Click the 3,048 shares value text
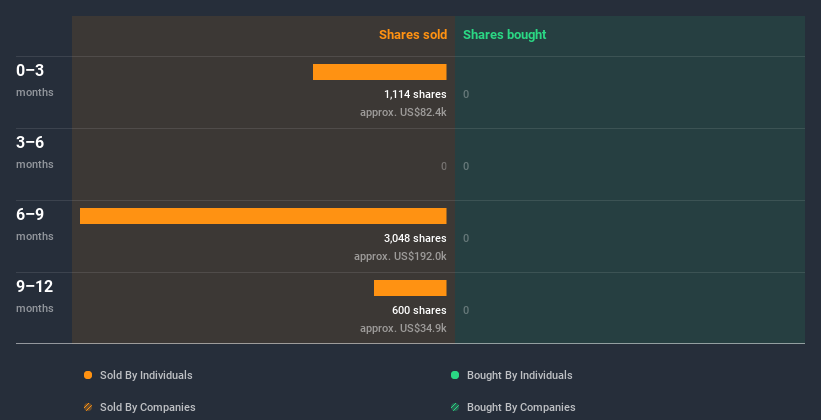This screenshot has width=821, height=420. click(415, 238)
